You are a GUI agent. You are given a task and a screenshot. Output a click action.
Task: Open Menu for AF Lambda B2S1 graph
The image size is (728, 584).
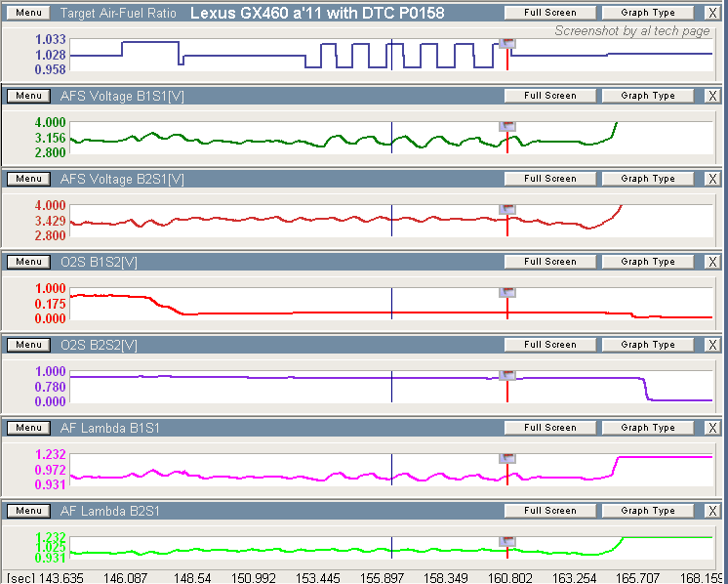click(28, 511)
